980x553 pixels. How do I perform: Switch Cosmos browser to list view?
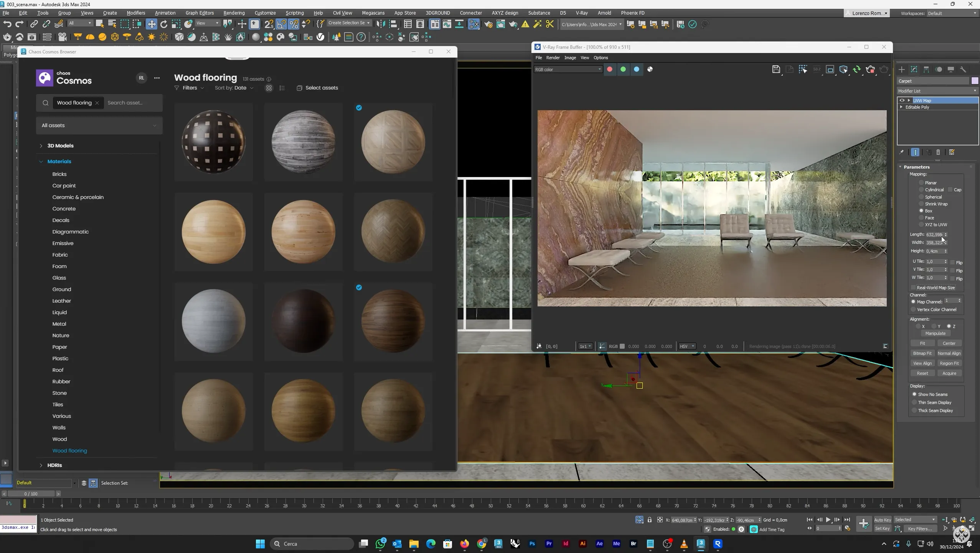click(282, 88)
